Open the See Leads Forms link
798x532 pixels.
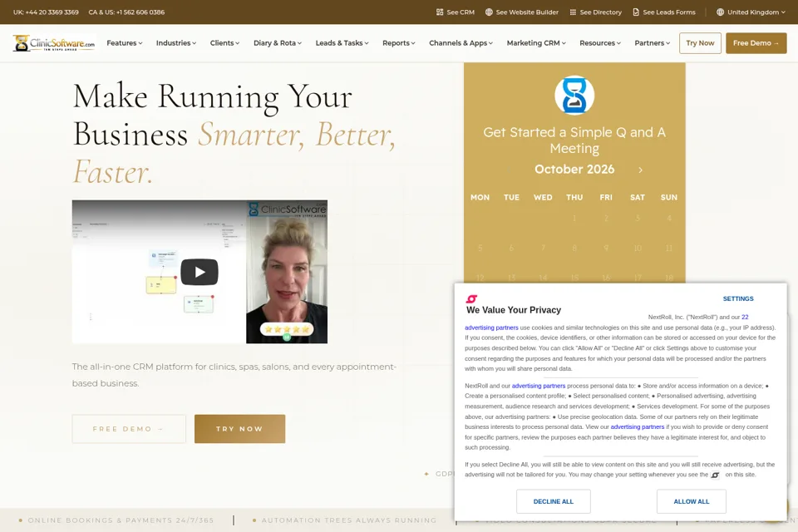663,12
